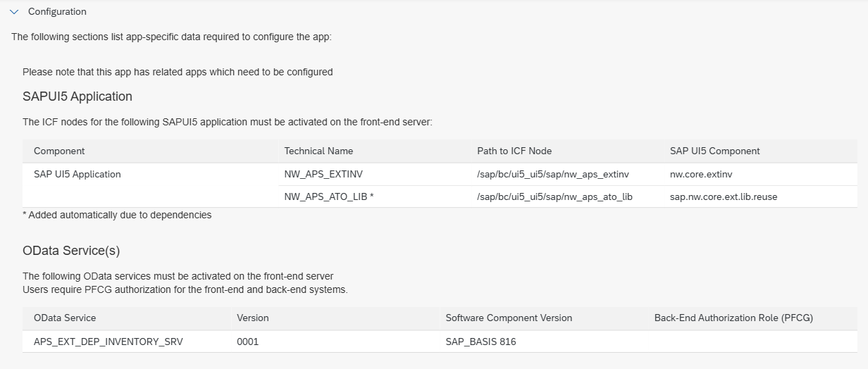Select the PFCG authorization requirement line
This screenshot has height=369, width=868.
pos(185,289)
